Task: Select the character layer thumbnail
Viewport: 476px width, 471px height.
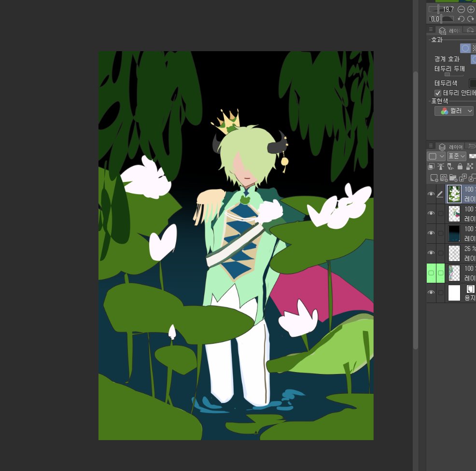Action: click(x=454, y=214)
